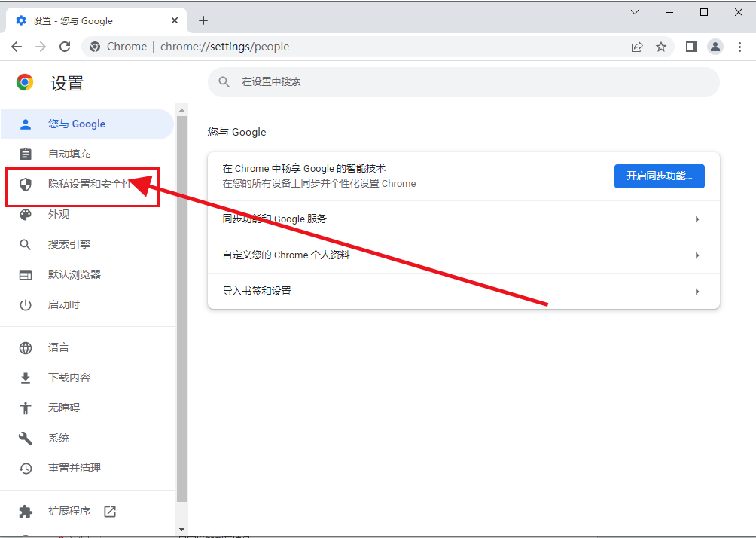Click the sidebar scrollbar down arrow
Screen dimensions: 756x538
tap(181, 530)
